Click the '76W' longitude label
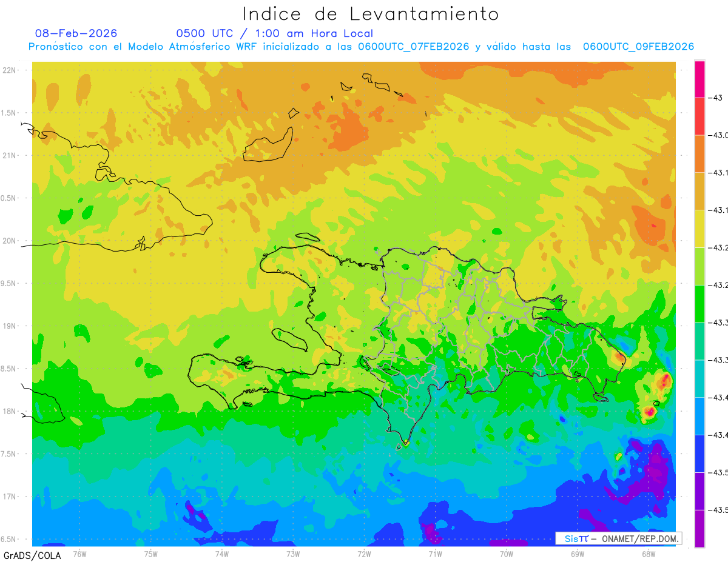 pos(79,554)
